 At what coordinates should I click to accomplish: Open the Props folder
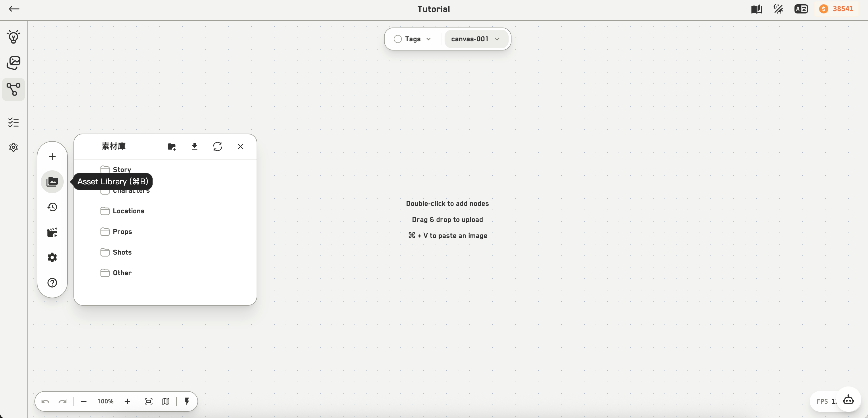pos(116,232)
